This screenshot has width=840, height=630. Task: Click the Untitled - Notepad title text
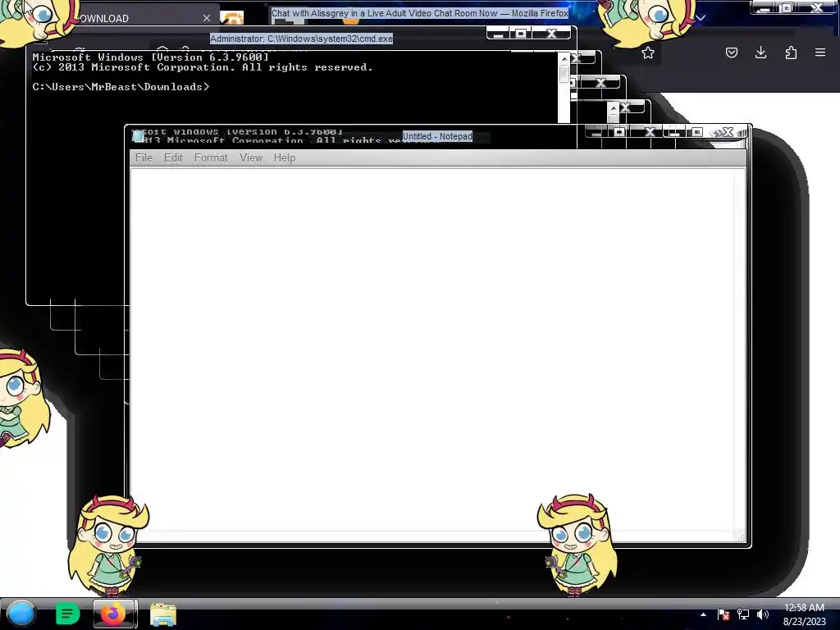coord(438,136)
